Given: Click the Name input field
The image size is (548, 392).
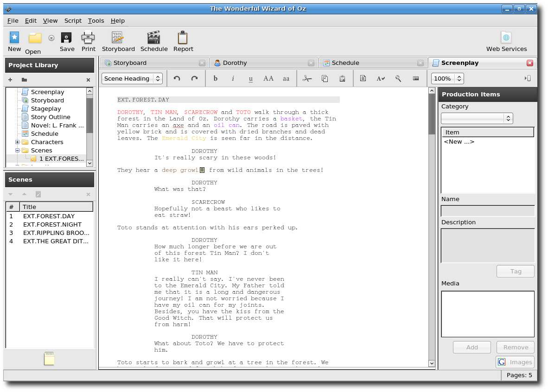Looking at the screenshot, I should 488,211.
